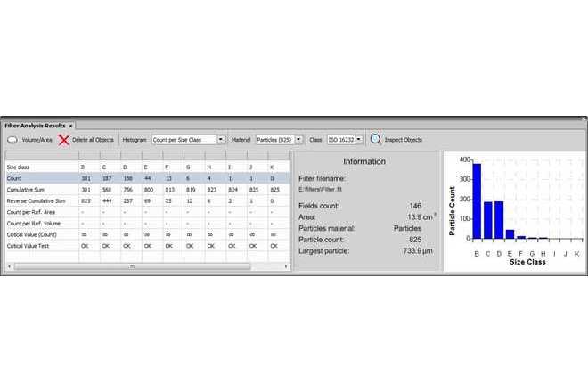Open the Material dropdown arrow
This screenshot has width=588, height=392.
pos(298,140)
